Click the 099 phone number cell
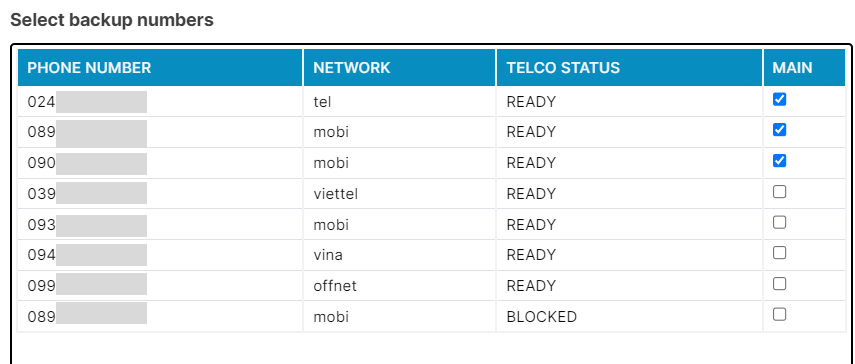Screen dimensions: 855x364 [x=160, y=286]
